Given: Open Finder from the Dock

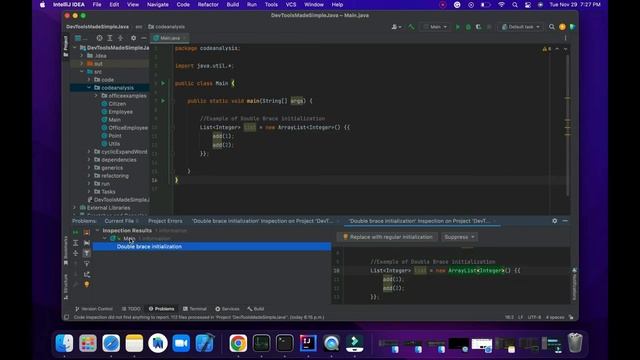Looking at the screenshot, I should [x=64, y=343].
